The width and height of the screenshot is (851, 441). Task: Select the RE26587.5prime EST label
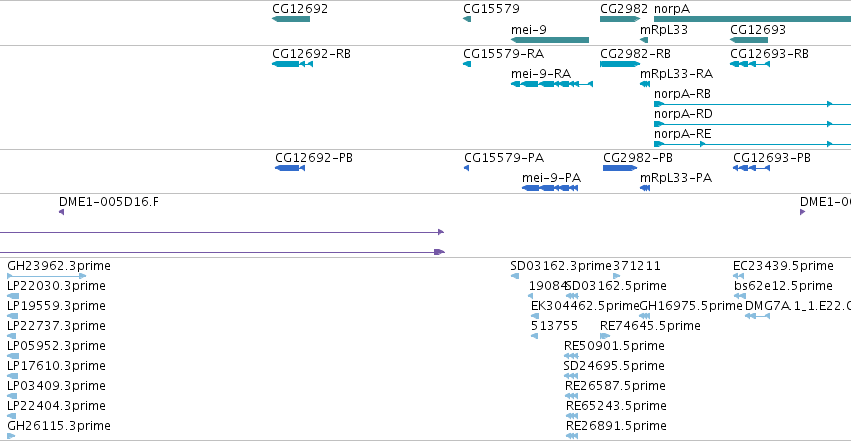tap(615, 386)
